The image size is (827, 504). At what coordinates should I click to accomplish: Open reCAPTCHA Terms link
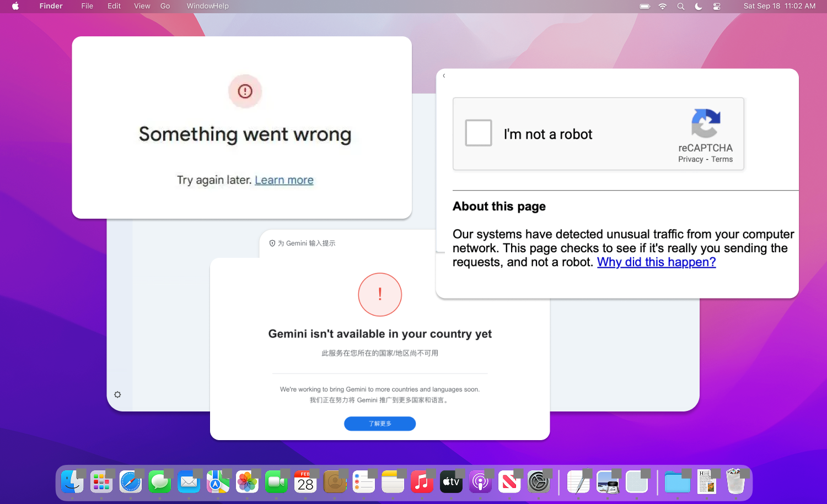click(722, 159)
